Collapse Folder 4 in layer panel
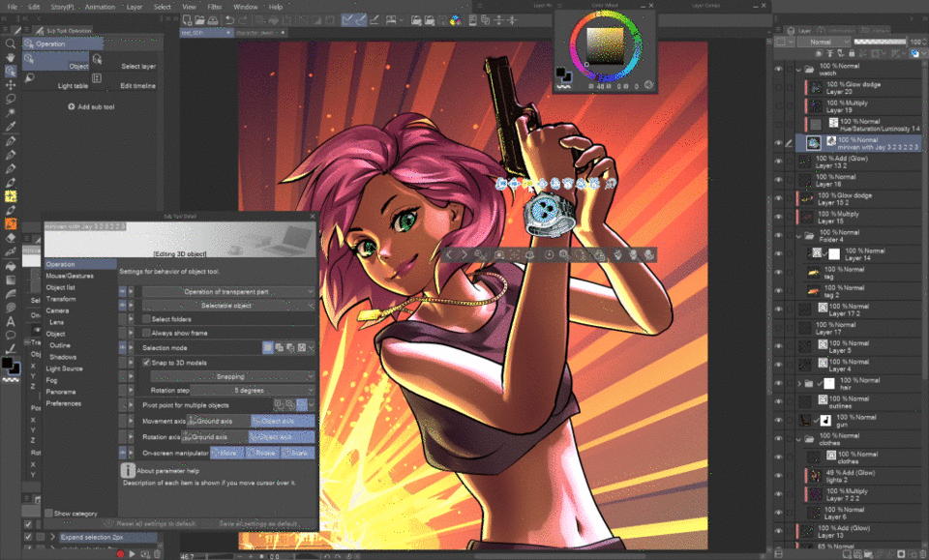The image size is (929, 560). [799, 236]
